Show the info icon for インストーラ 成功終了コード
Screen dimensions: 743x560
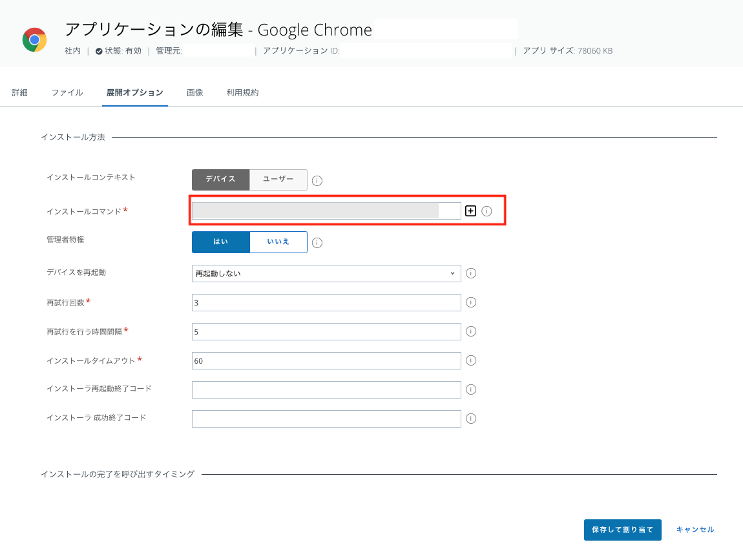pyautogui.click(x=470, y=419)
